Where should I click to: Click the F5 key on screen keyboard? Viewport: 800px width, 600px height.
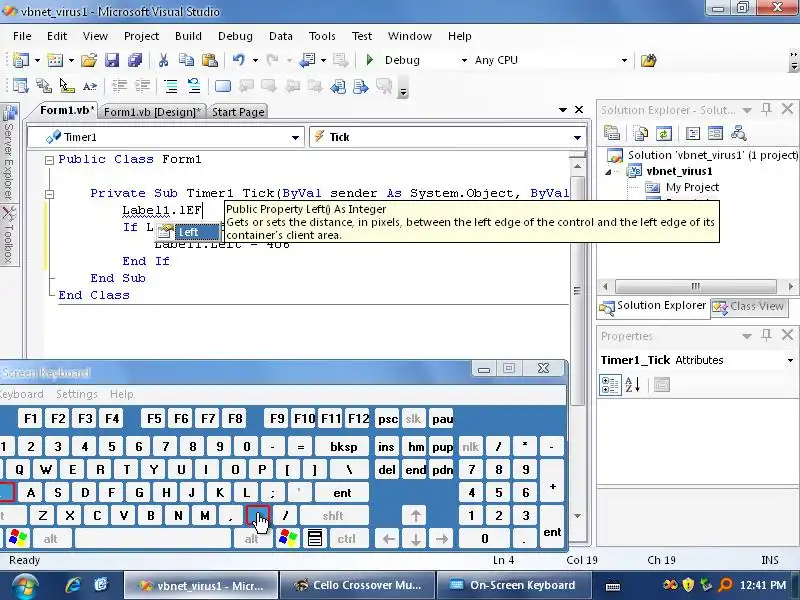pyautogui.click(x=154, y=419)
